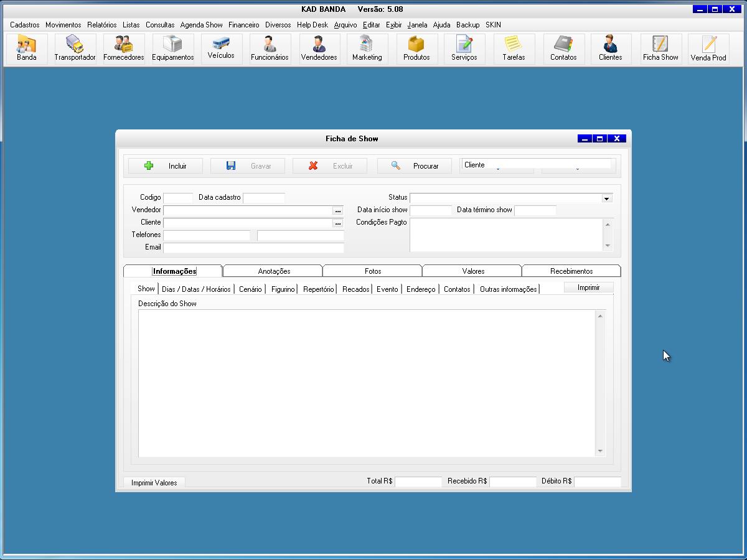Open the Cliente lookup ellipsis button
The height and width of the screenshot is (560, 747).
[x=338, y=223]
